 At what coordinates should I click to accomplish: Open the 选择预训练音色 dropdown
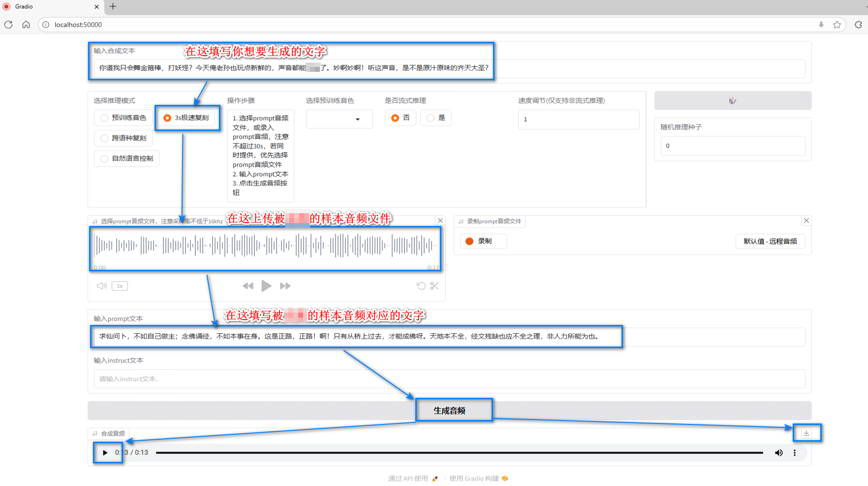click(x=339, y=119)
